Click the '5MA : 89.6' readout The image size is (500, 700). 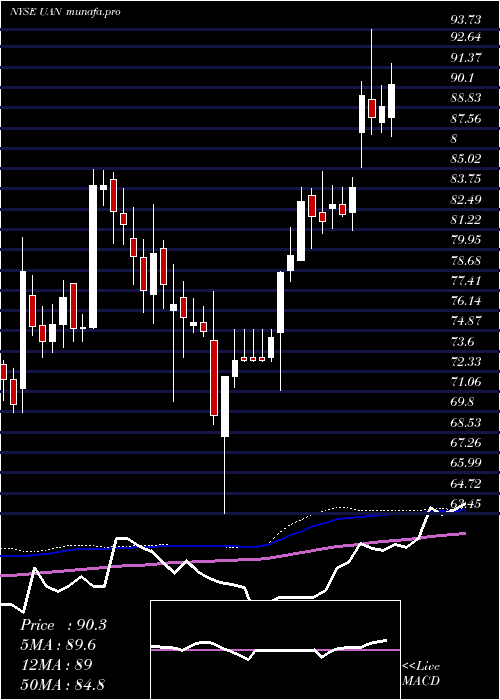pyautogui.click(x=58, y=645)
